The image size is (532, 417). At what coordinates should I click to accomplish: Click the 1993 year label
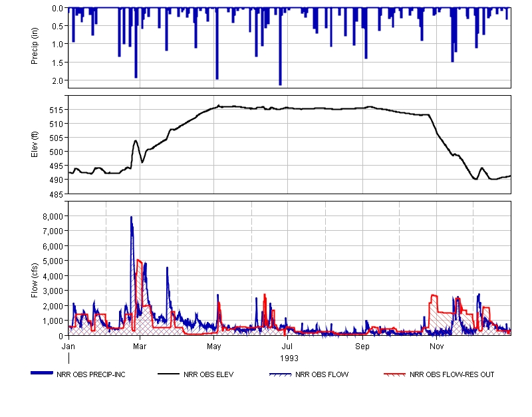[x=289, y=358]
